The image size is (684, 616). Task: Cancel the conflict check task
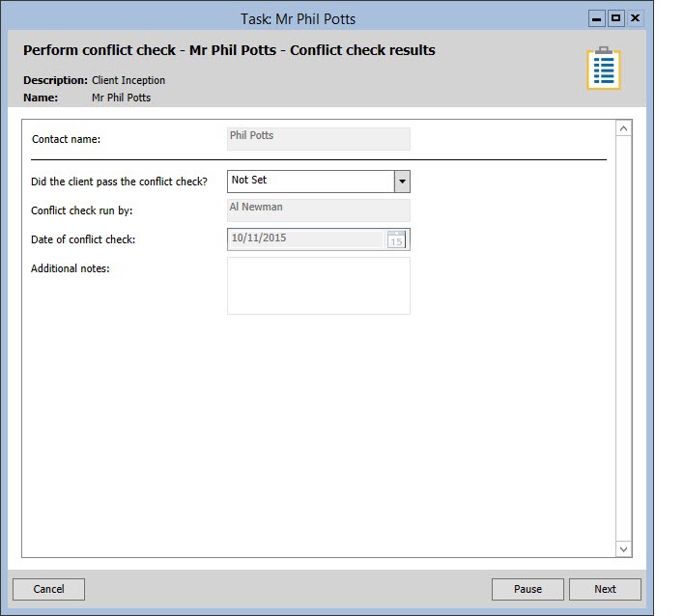click(x=48, y=589)
